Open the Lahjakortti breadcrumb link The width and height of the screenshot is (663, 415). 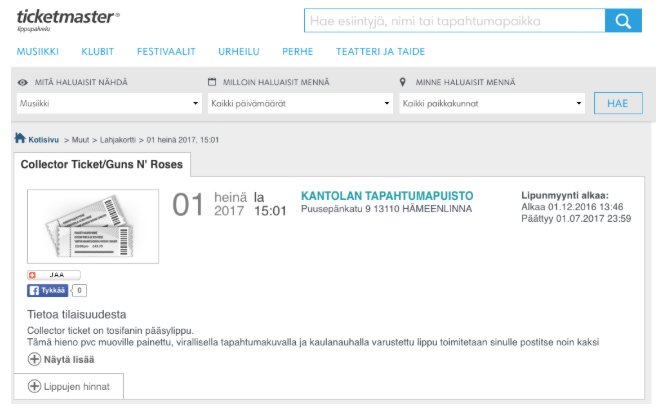click(x=118, y=140)
